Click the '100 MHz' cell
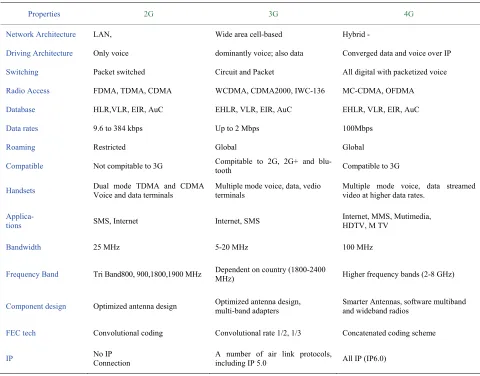Viewport: 480px width, 376px height. point(357,247)
